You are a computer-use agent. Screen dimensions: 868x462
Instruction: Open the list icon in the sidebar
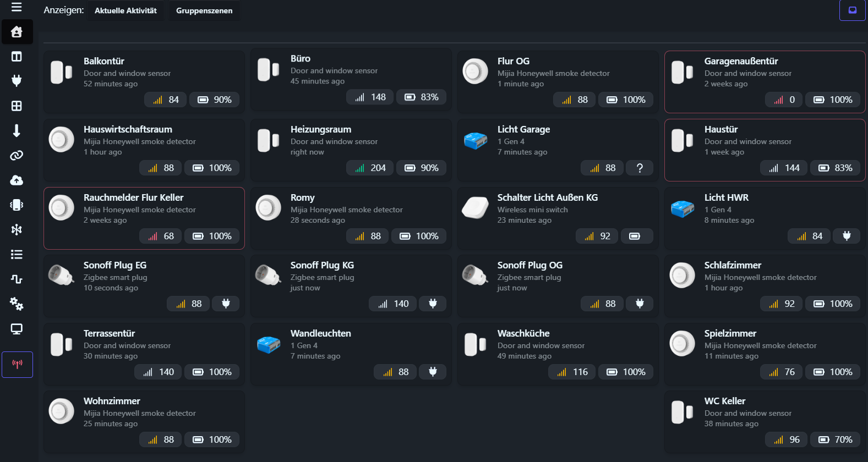click(x=17, y=254)
